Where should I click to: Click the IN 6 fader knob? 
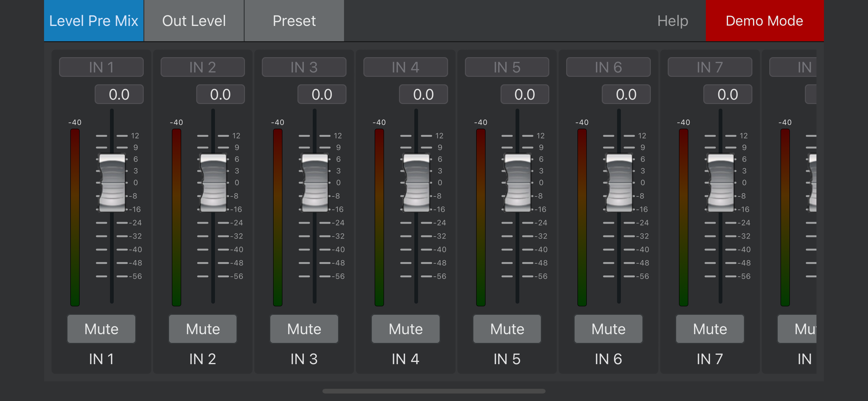pyautogui.click(x=619, y=183)
